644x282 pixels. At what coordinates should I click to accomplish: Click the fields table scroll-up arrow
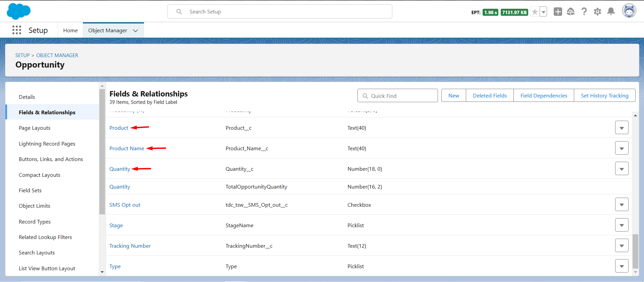pos(635,115)
